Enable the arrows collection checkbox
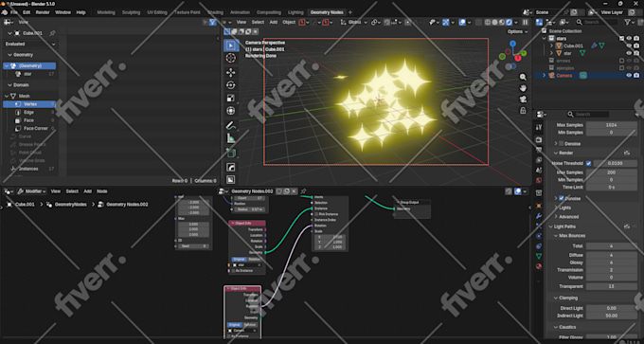This screenshot has height=344, width=644. tap(621, 61)
